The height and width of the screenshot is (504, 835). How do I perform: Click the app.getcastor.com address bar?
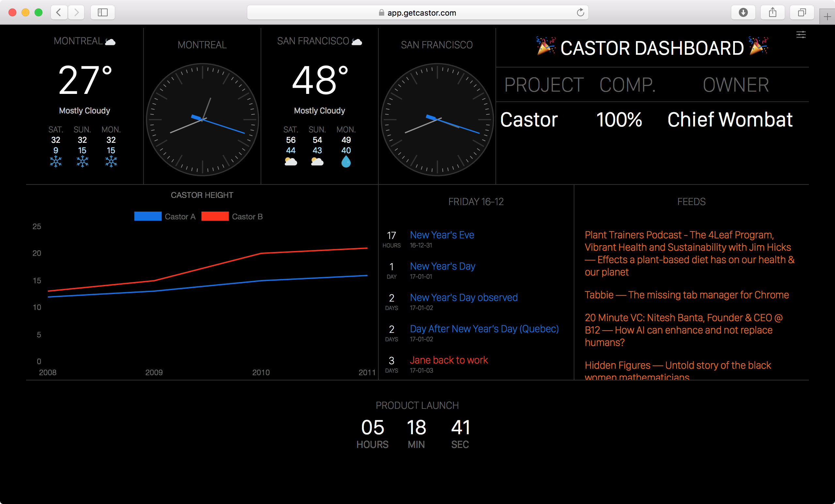417,12
